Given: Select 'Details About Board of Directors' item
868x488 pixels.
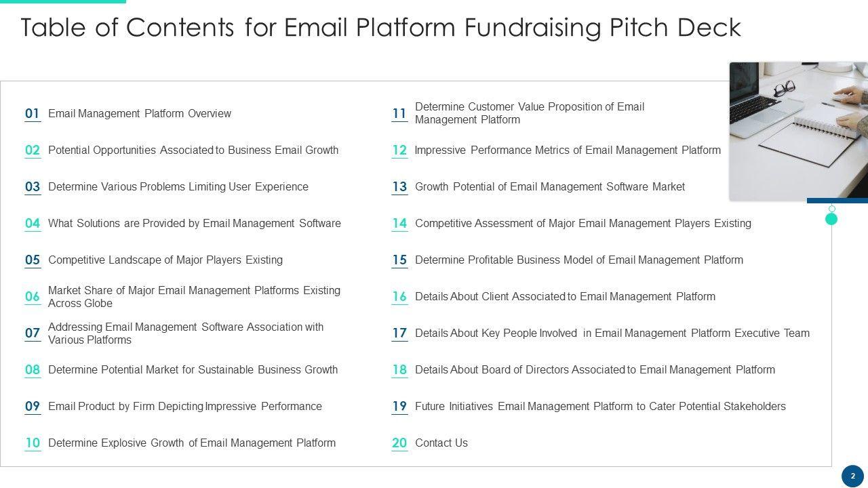Looking at the screenshot, I should 595,370.
